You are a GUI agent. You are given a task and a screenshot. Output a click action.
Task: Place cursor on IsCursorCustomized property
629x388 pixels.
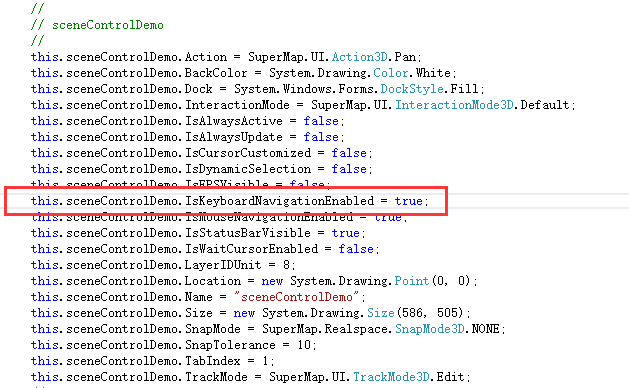click(248, 153)
